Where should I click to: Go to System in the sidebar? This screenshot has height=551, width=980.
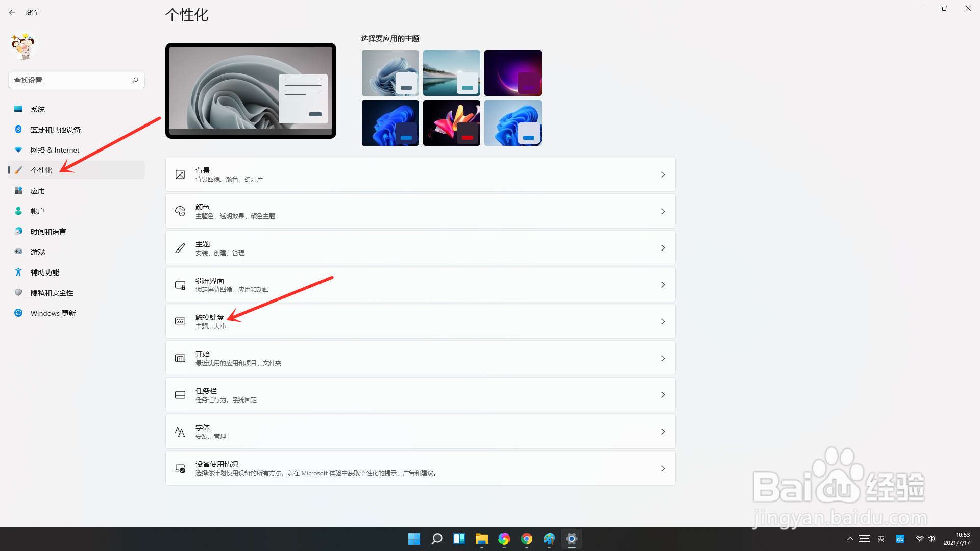pos(38,109)
